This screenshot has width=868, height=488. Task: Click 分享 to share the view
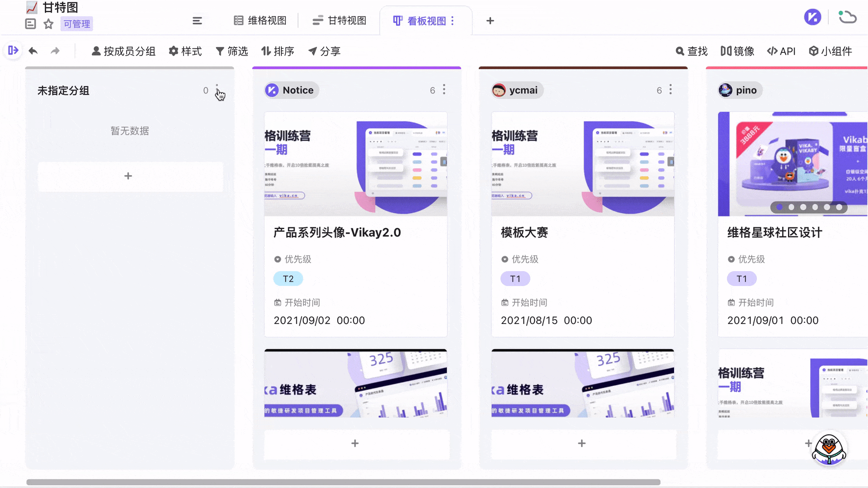click(x=324, y=51)
